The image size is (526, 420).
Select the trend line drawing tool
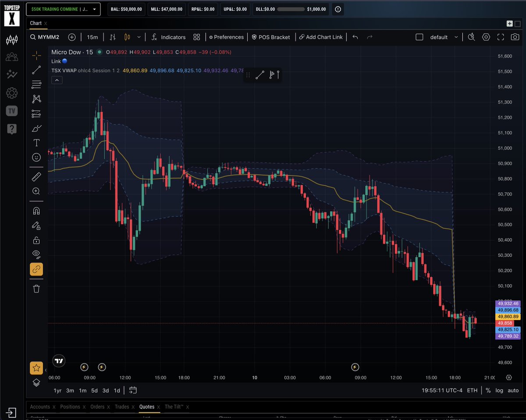point(36,70)
